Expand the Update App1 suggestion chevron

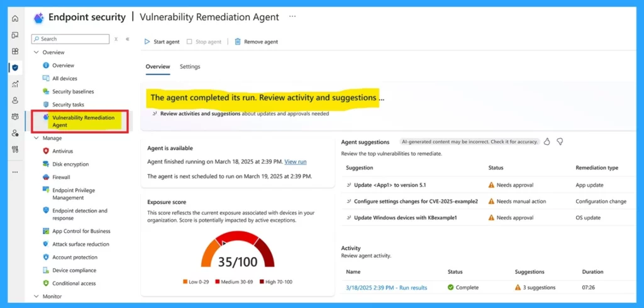(348, 185)
